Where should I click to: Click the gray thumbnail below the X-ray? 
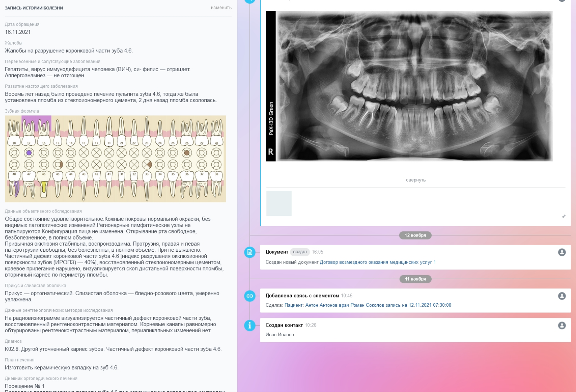pos(279,204)
